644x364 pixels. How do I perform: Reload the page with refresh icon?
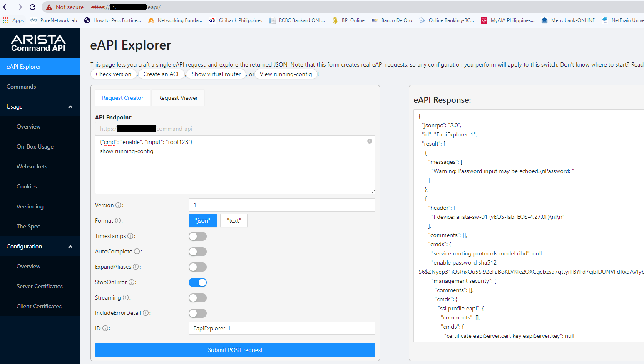[x=32, y=7]
